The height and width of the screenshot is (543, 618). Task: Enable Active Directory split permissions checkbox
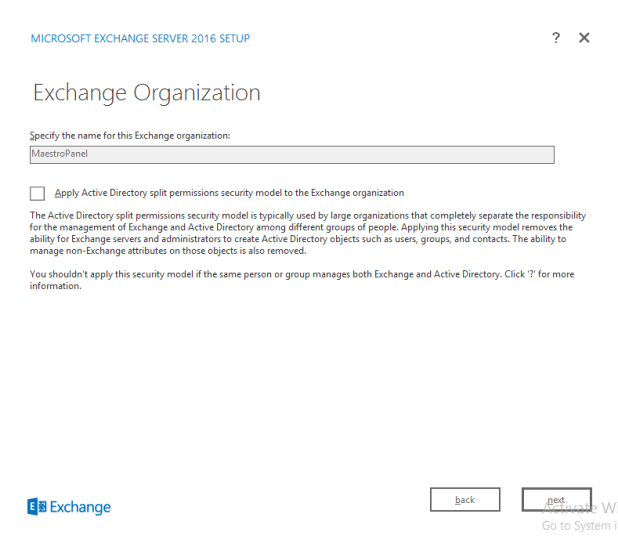37,193
